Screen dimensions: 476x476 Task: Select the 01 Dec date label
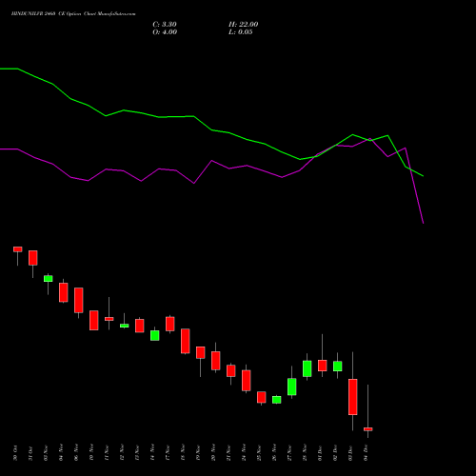320,453
